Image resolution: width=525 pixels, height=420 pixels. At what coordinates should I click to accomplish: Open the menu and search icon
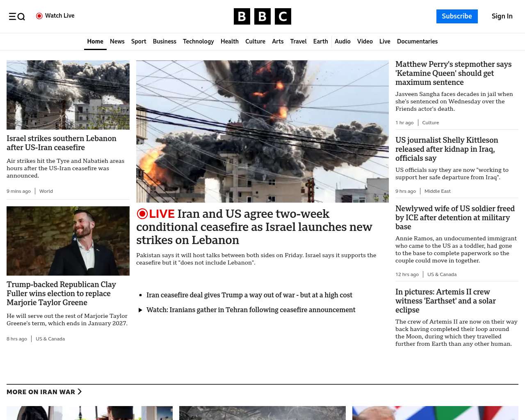[17, 16]
